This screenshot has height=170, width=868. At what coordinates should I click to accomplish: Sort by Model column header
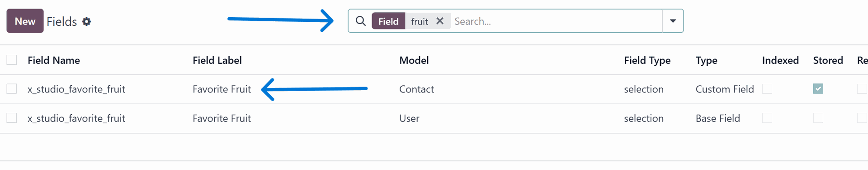pyautogui.click(x=414, y=60)
